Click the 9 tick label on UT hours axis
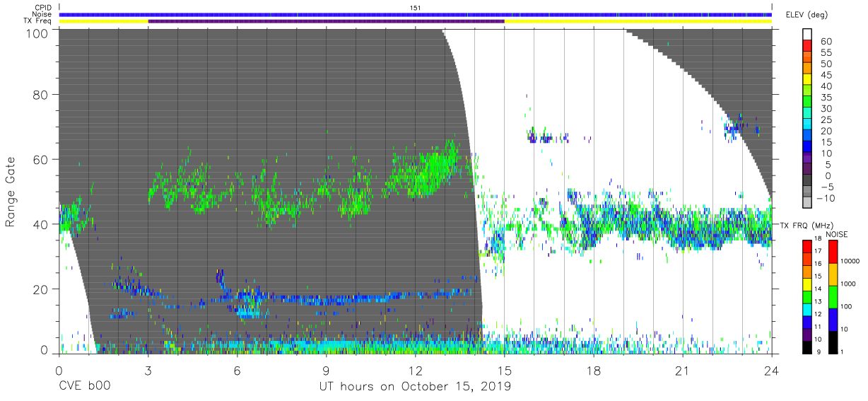868x401 pixels. [326, 371]
